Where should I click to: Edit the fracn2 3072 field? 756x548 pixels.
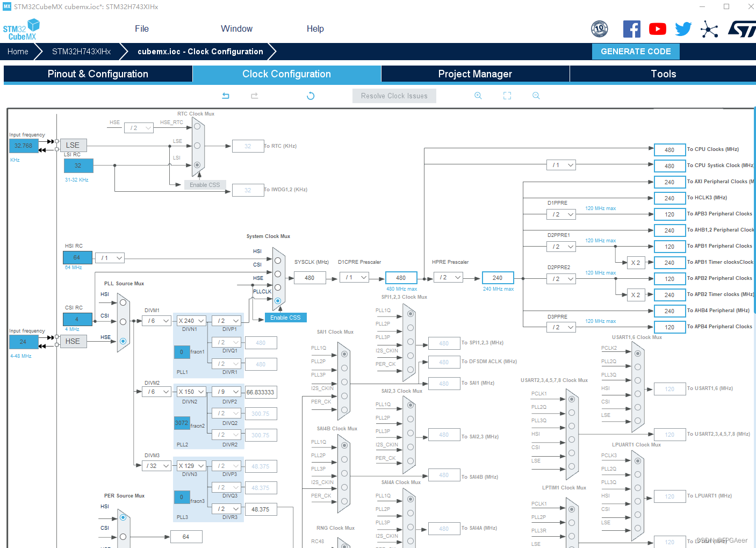pyautogui.click(x=182, y=423)
